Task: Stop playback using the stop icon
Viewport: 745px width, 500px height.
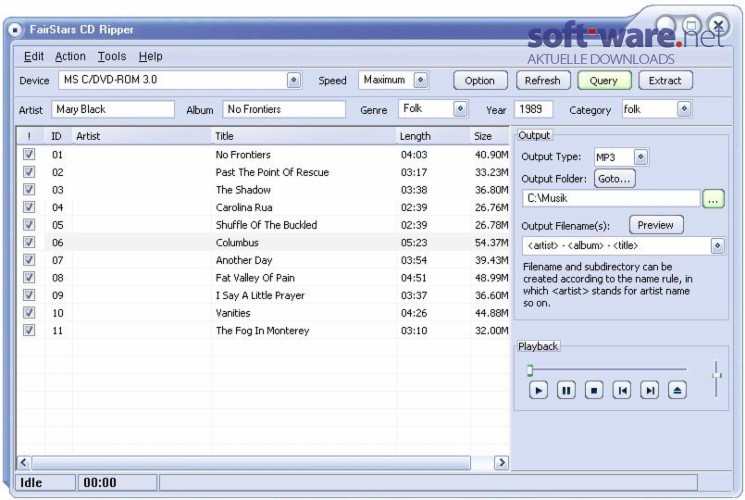Action: [594, 390]
